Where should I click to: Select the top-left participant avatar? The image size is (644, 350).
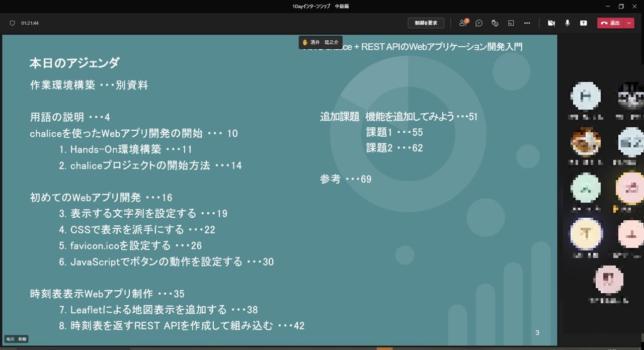[x=586, y=96]
